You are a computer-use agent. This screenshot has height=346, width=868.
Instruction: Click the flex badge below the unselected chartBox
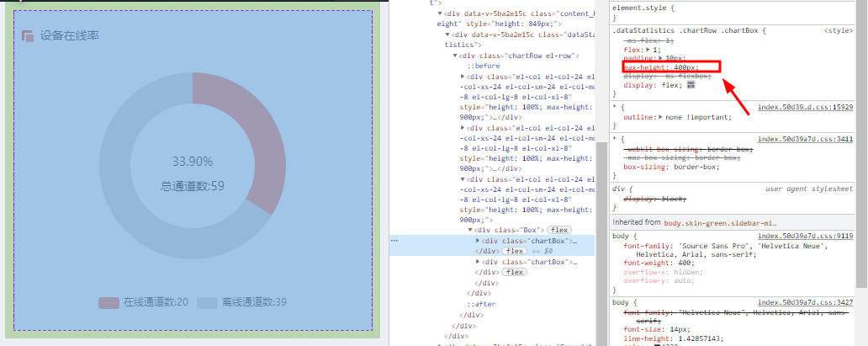tap(514, 272)
